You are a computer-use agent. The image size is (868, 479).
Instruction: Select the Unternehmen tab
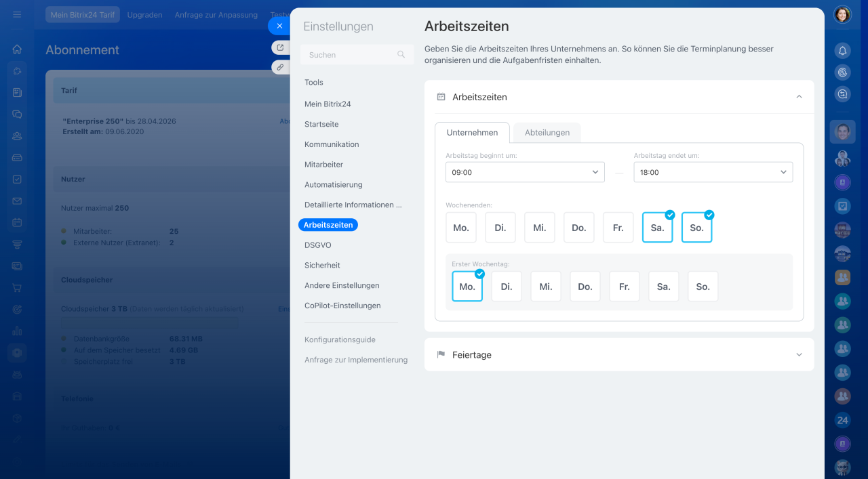(x=473, y=133)
